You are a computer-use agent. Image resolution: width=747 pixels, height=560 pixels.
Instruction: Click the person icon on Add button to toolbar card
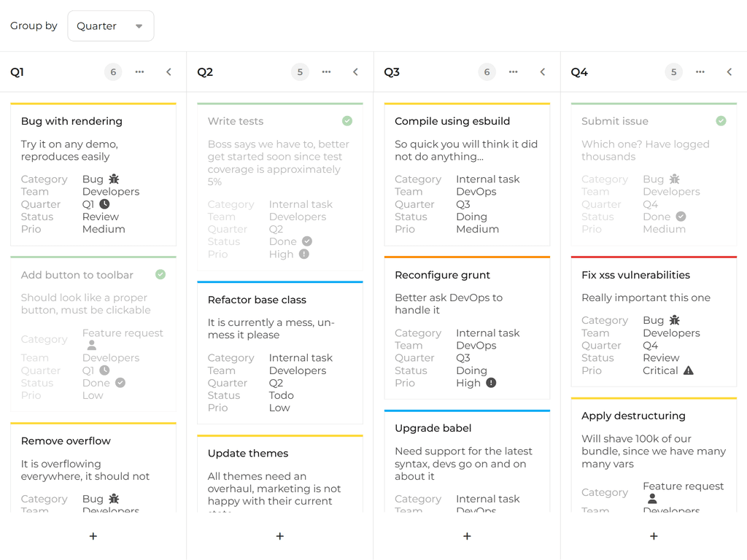[x=91, y=345]
